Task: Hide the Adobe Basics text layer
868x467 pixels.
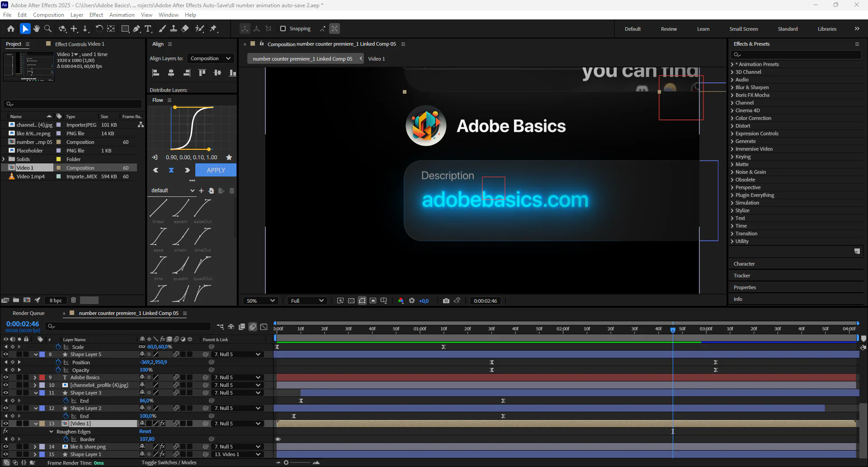Action: coord(6,377)
